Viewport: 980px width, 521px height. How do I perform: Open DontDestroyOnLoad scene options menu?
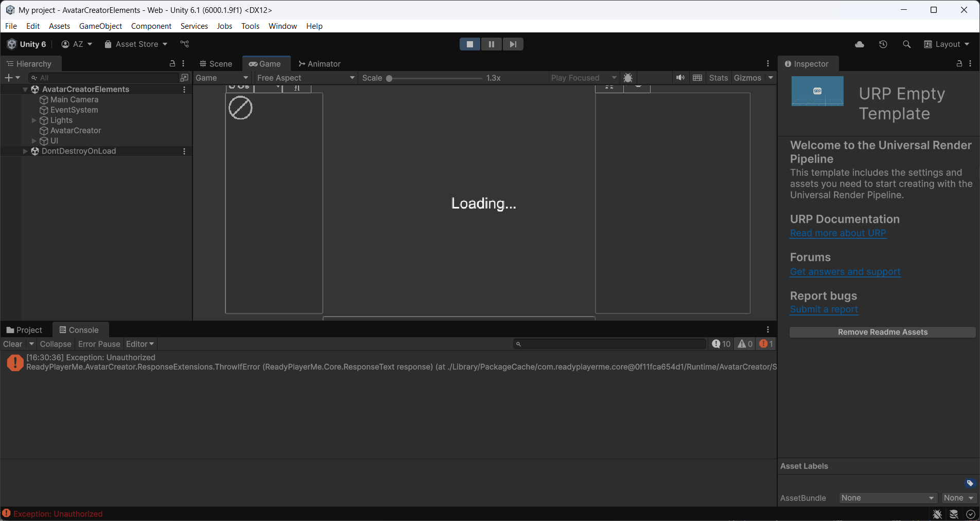coord(184,151)
